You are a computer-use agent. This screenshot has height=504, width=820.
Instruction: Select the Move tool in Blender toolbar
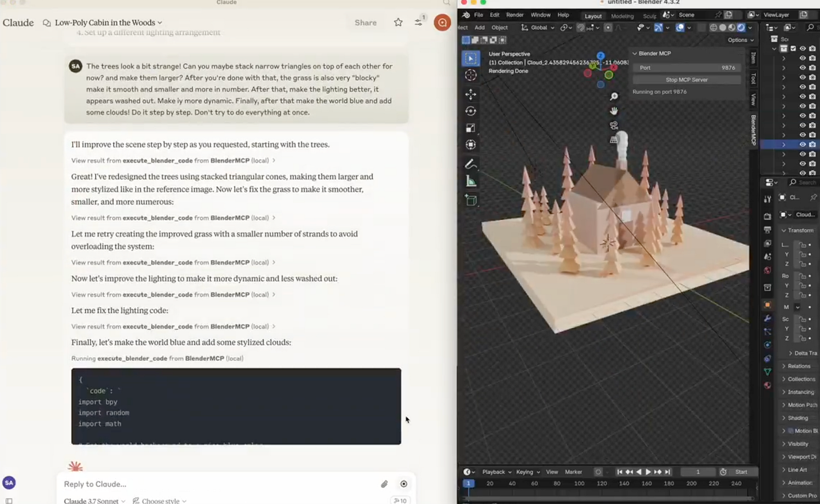click(x=471, y=94)
